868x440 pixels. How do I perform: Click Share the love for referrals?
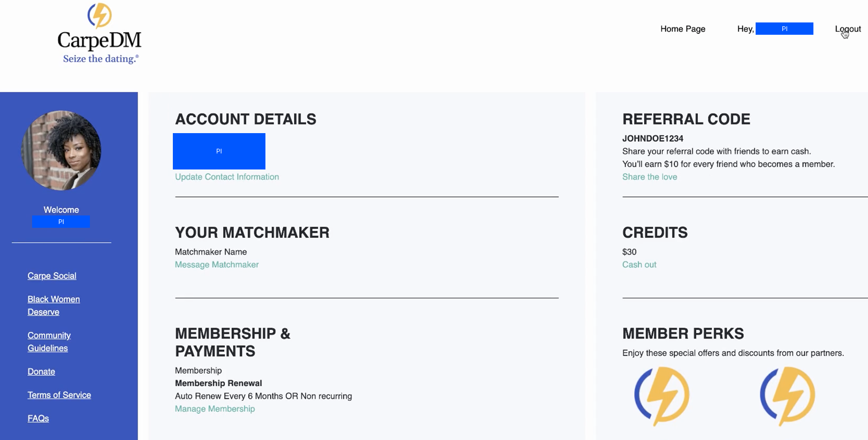tap(649, 176)
